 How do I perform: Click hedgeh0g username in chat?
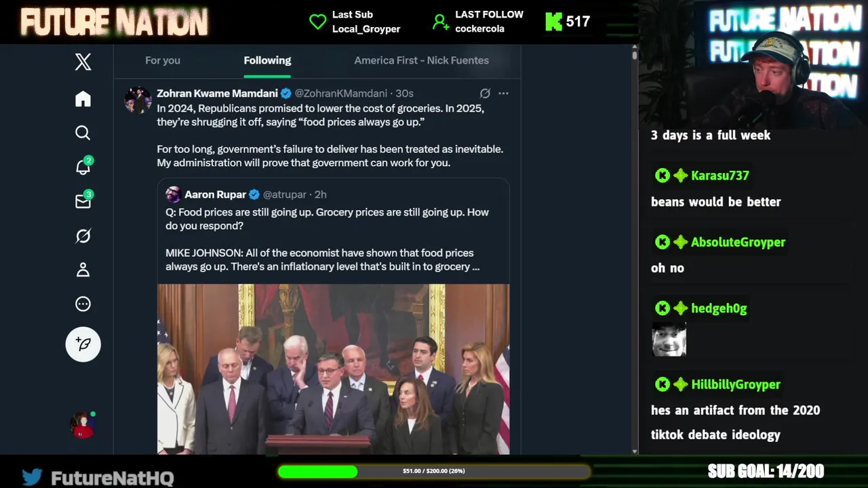coord(719,308)
